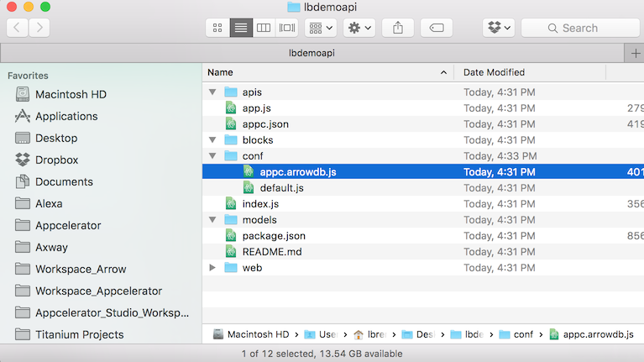
Task: Go back with the back arrow button
Action: pyautogui.click(x=18, y=28)
